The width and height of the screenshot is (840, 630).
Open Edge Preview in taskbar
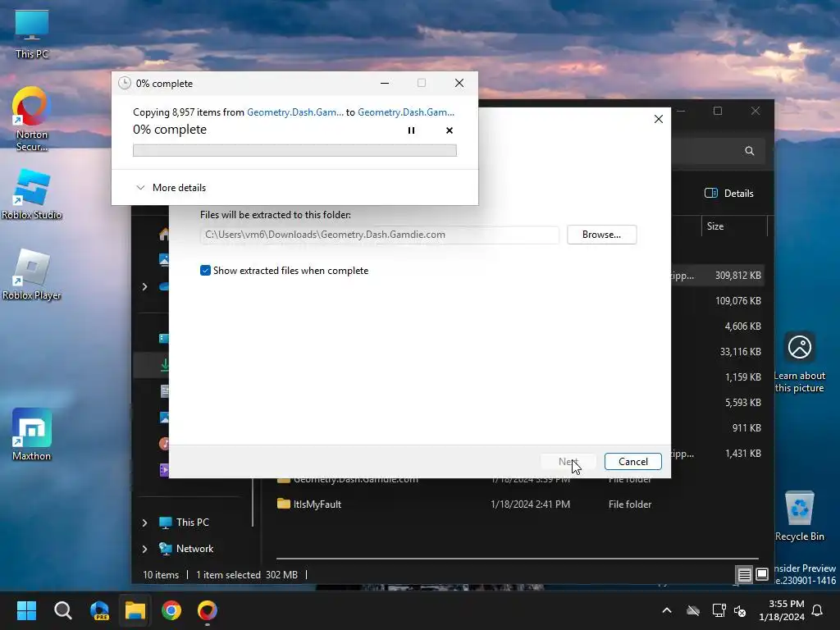point(99,610)
